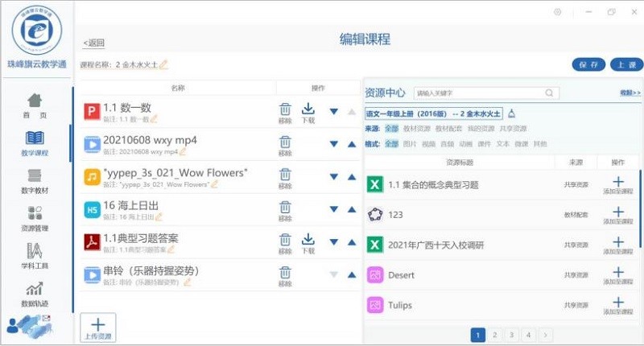Open 资源管理 icon in sidebar

(x=35, y=213)
